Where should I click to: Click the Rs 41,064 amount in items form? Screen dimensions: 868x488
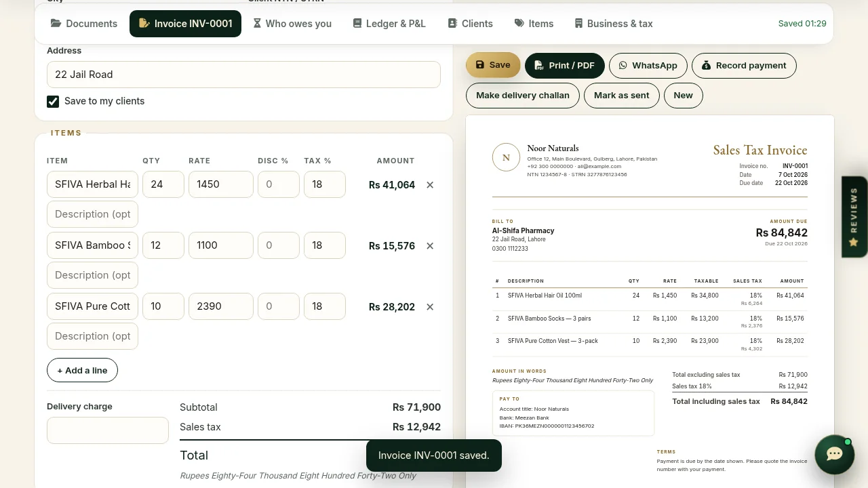tap(392, 184)
